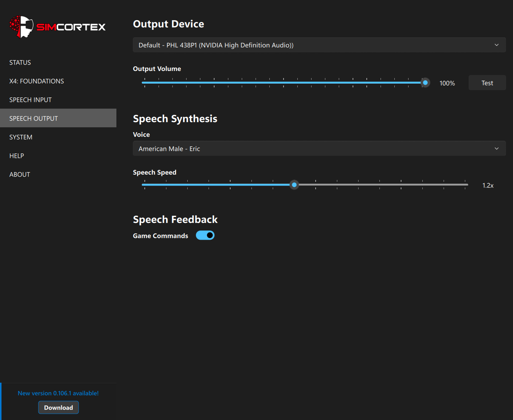Click the 100% volume value
The height and width of the screenshot is (420, 513).
447,83
